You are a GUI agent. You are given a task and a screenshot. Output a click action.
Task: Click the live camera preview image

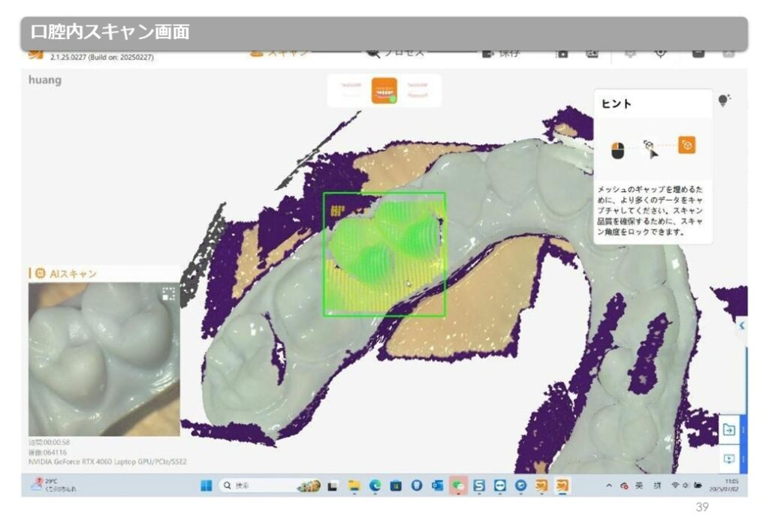(104, 360)
